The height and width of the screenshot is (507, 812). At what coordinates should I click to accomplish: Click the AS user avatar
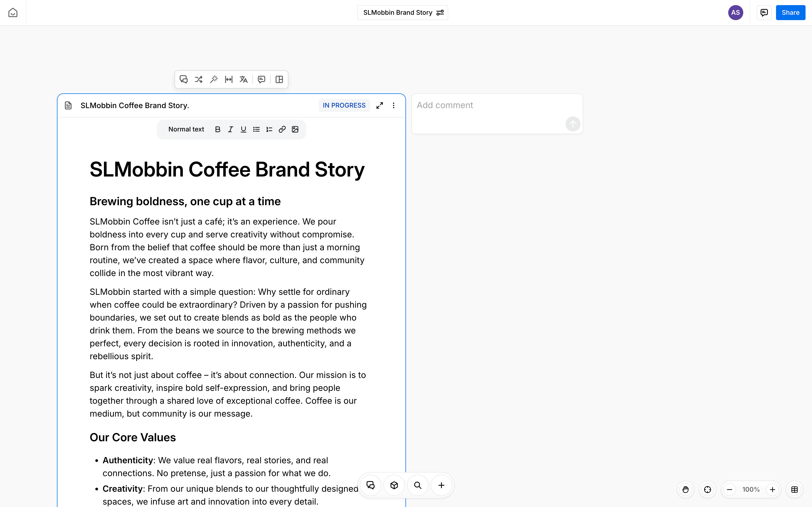pos(735,13)
